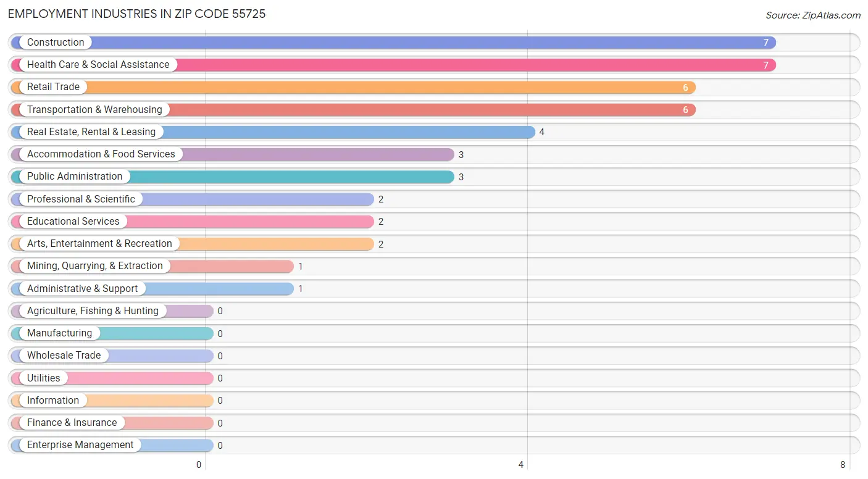Screen dimensions: 868x479
Task: Click the value 7 on Health Care bar
Action: tap(766, 65)
